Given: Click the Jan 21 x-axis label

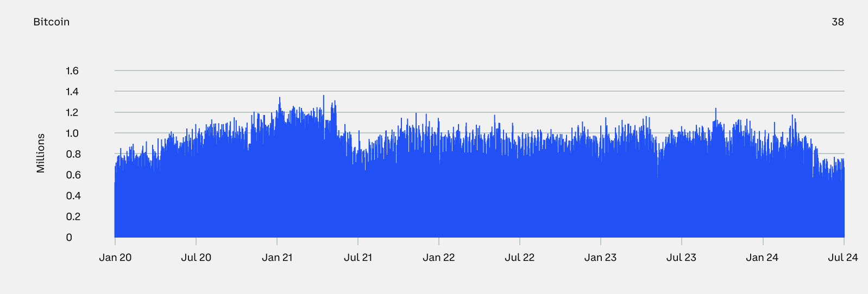Looking at the screenshot, I should (277, 258).
